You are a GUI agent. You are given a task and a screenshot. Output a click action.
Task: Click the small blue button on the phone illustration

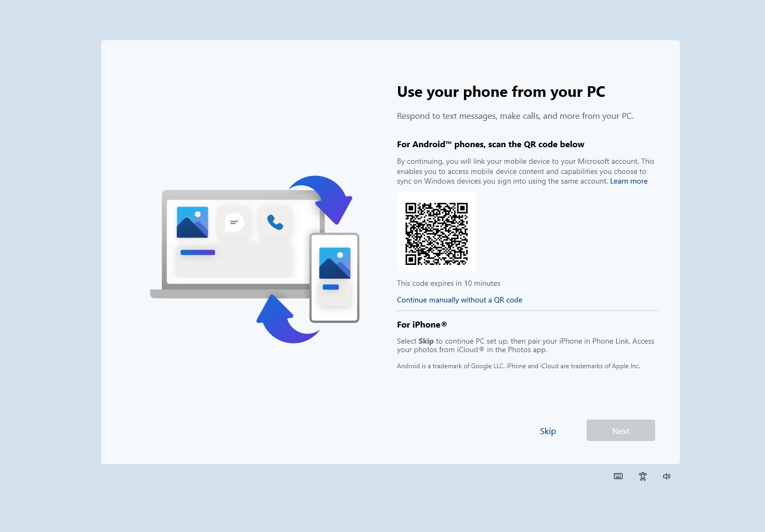(331, 287)
